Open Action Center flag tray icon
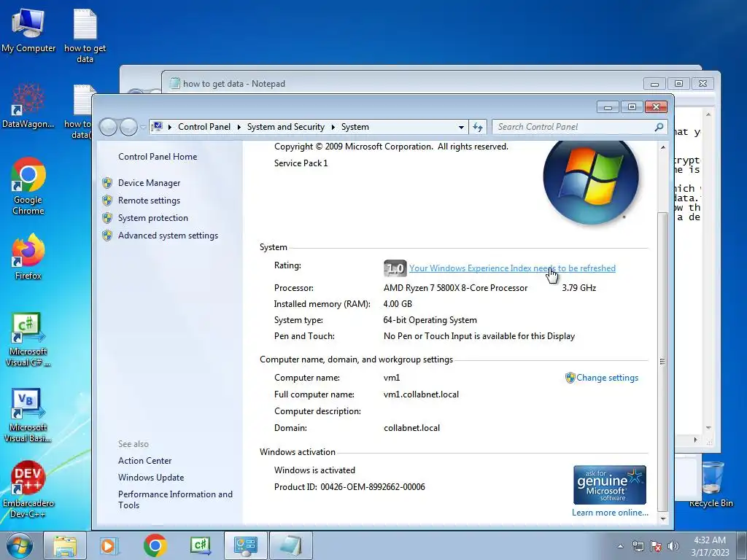747x560 pixels. [x=656, y=546]
